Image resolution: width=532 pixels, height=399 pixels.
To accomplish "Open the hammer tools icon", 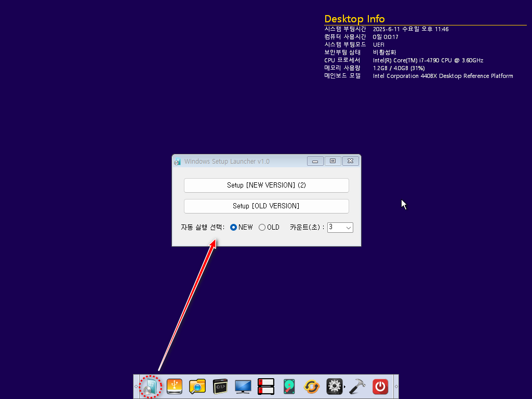I will (x=357, y=387).
